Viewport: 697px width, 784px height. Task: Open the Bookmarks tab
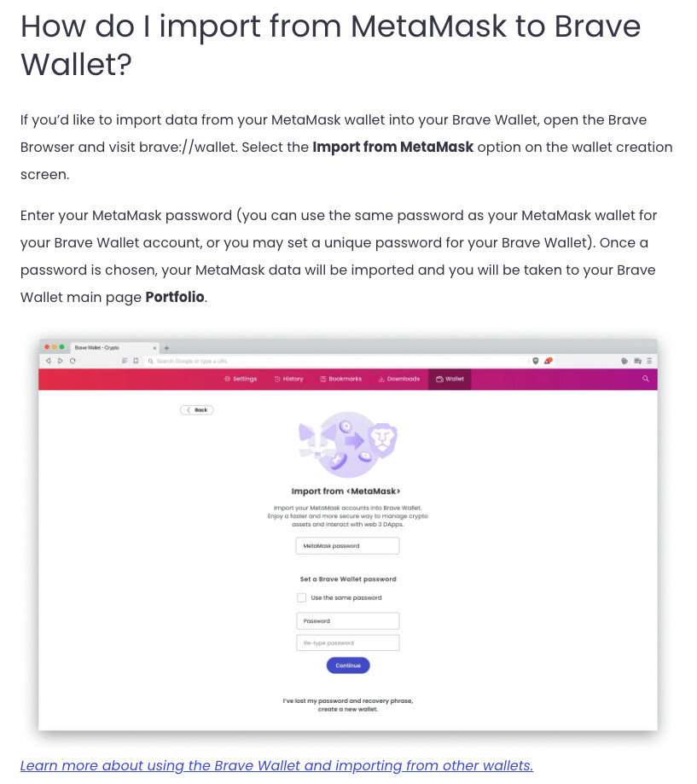click(x=340, y=379)
